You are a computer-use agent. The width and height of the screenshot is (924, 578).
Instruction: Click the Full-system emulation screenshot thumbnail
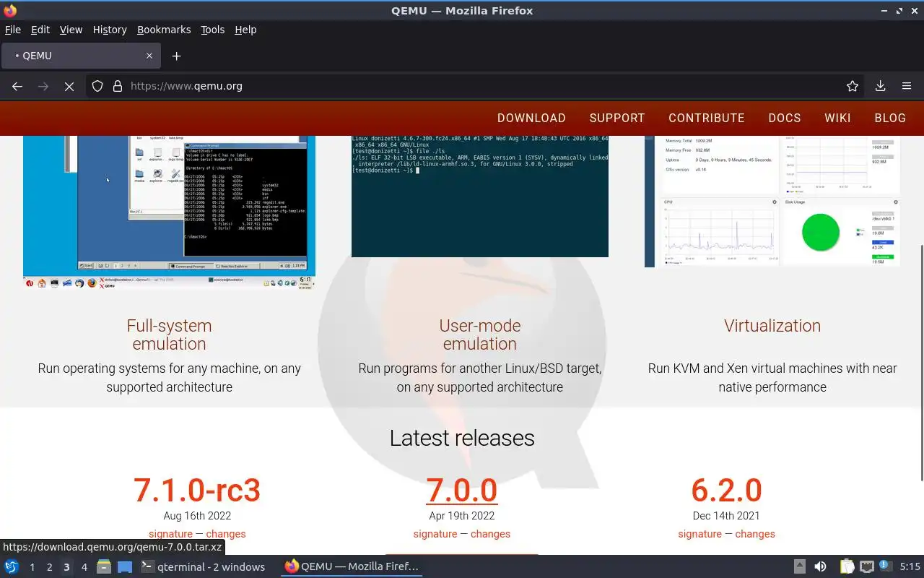pos(169,212)
